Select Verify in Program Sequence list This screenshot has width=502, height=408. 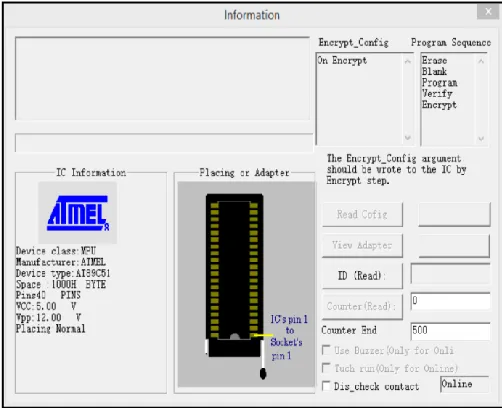click(x=437, y=93)
